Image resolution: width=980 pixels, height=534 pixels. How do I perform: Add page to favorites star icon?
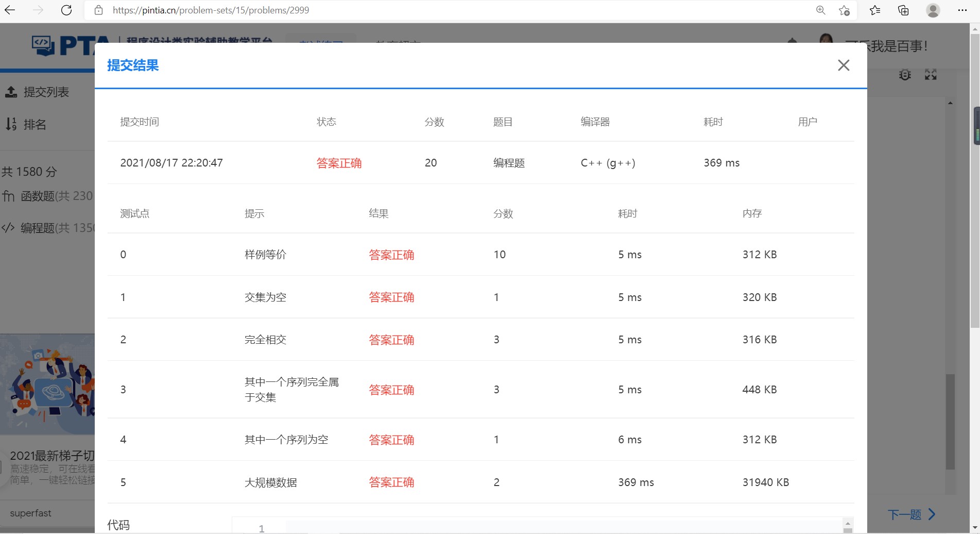(x=844, y=10)
